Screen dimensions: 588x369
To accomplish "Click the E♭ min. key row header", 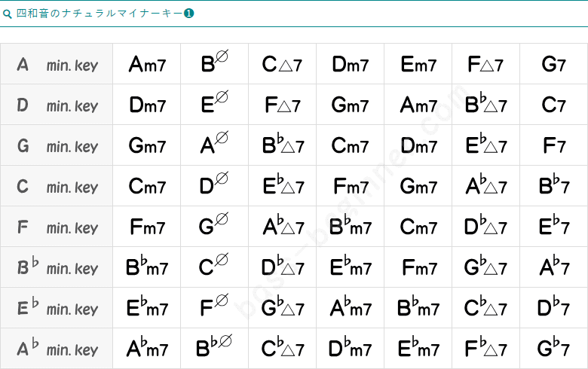I will coord(57,309).
